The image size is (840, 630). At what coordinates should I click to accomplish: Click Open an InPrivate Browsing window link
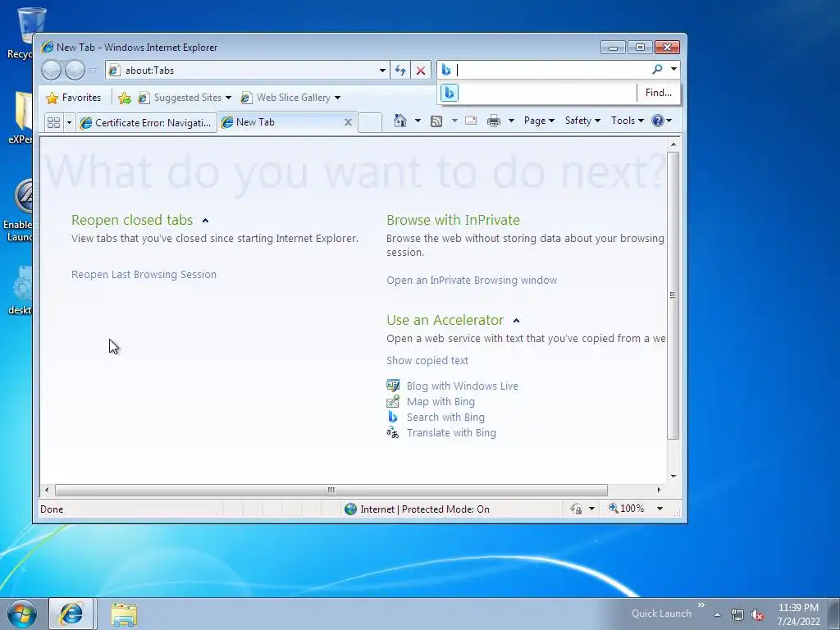point(472,281)
